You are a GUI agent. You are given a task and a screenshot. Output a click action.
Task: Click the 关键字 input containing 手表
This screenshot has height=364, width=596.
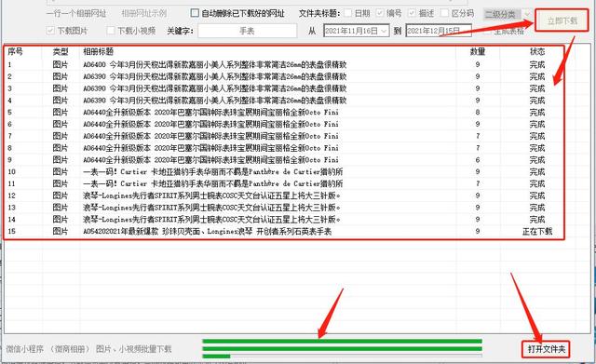coord(247,31)
